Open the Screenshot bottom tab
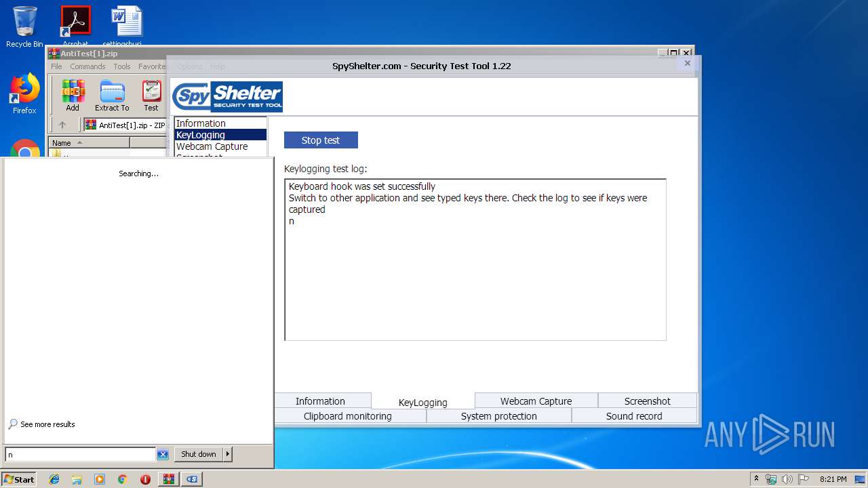The height and width of the screenshot is (488, 868). tap(647, 401)
